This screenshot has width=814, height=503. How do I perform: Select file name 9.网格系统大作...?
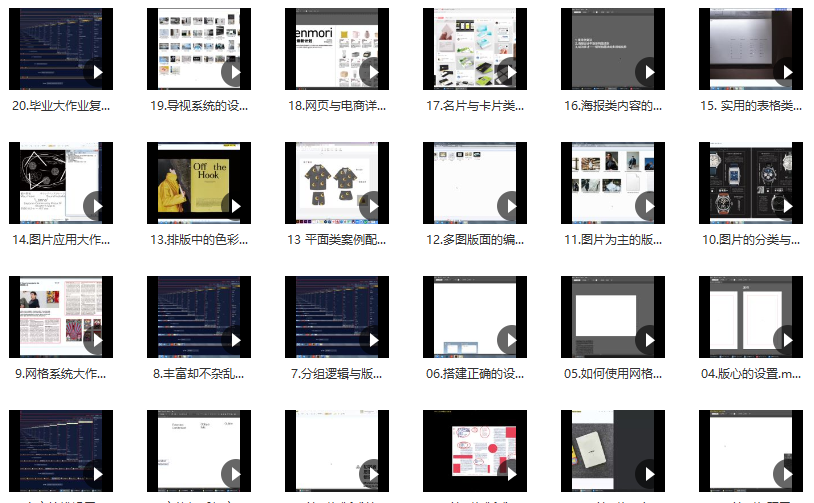[x=61, y=374]
